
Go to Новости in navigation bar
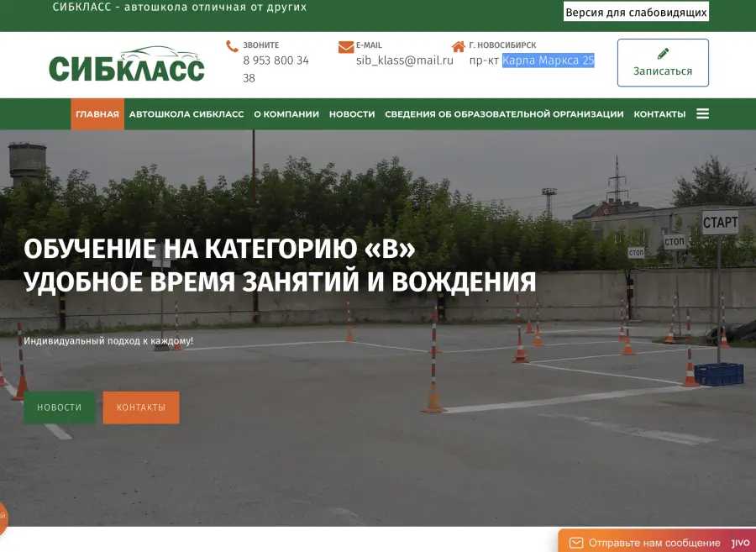352,114
